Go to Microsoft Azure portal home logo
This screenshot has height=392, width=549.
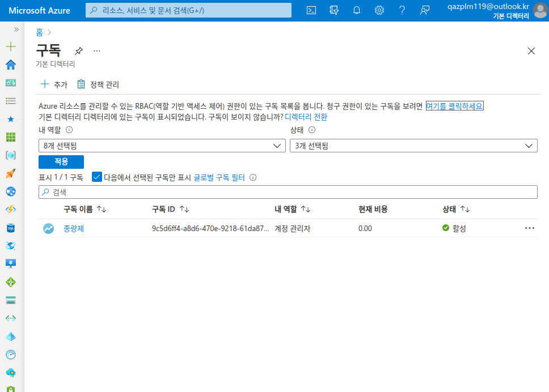[x=39, y=11]
